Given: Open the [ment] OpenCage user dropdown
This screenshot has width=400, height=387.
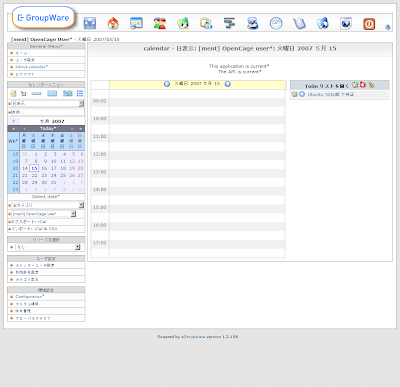Looking at the screenshot, I should (44, 214).
